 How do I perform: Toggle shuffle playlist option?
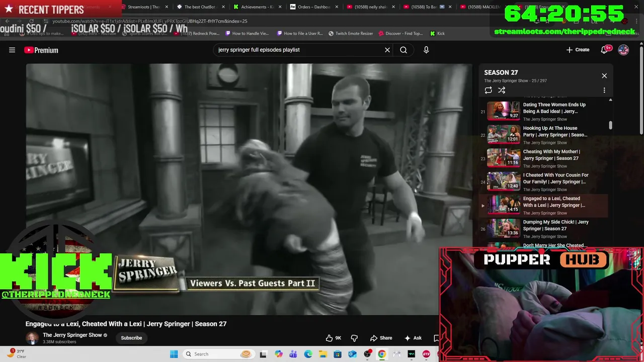502,90
